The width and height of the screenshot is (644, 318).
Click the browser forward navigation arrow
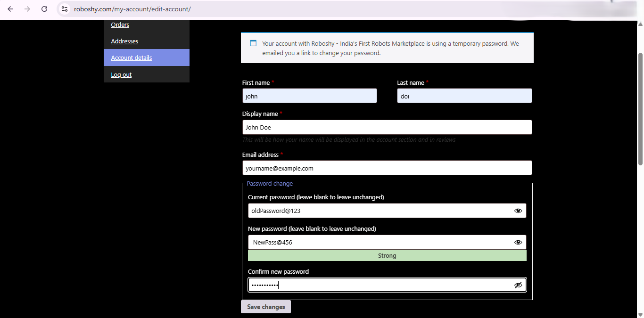click(27, 8)
